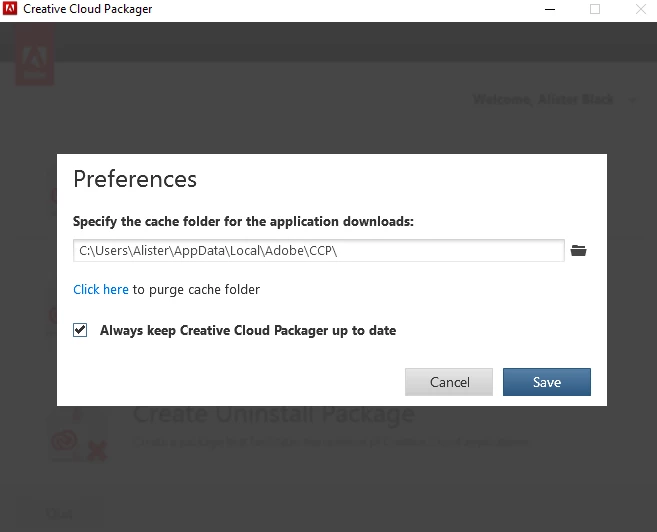The height and width of the screenshot is (532, 657).
Task: Untick Always keep Creative Cloud Packager up to date
Action: [80, 330]
